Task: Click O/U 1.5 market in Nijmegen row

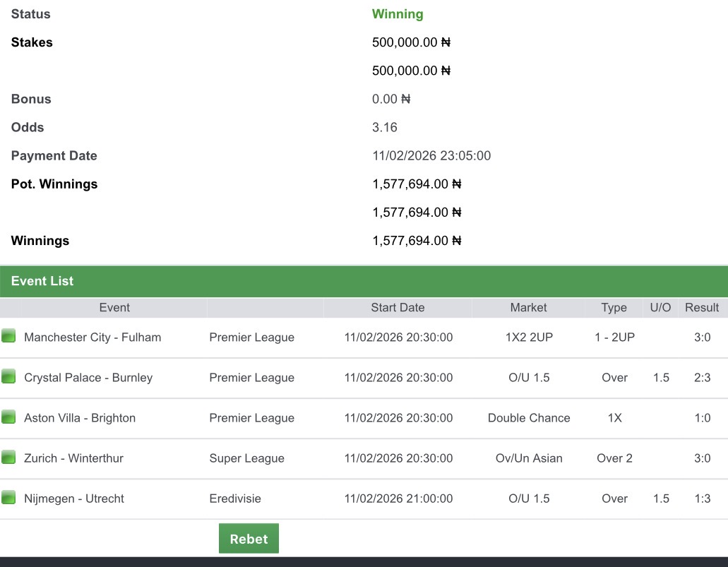Action: (529, 499)
